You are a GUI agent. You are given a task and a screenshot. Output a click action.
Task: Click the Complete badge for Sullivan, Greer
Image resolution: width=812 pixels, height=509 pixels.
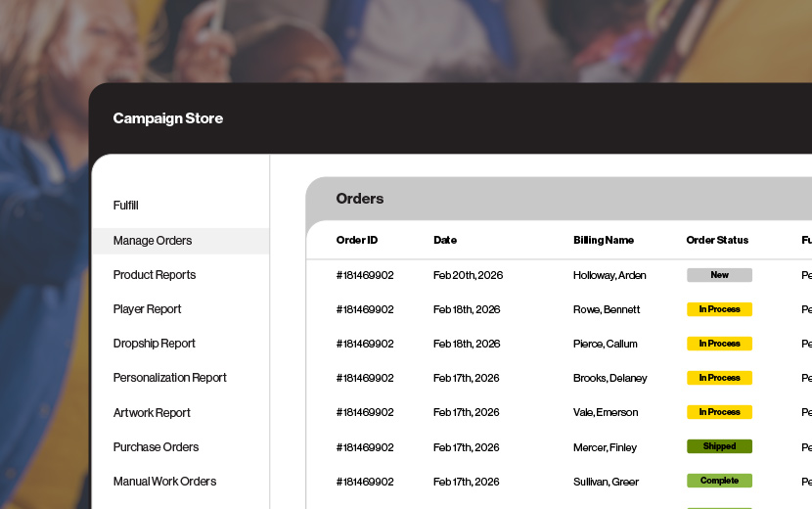[x=719, y=481]
